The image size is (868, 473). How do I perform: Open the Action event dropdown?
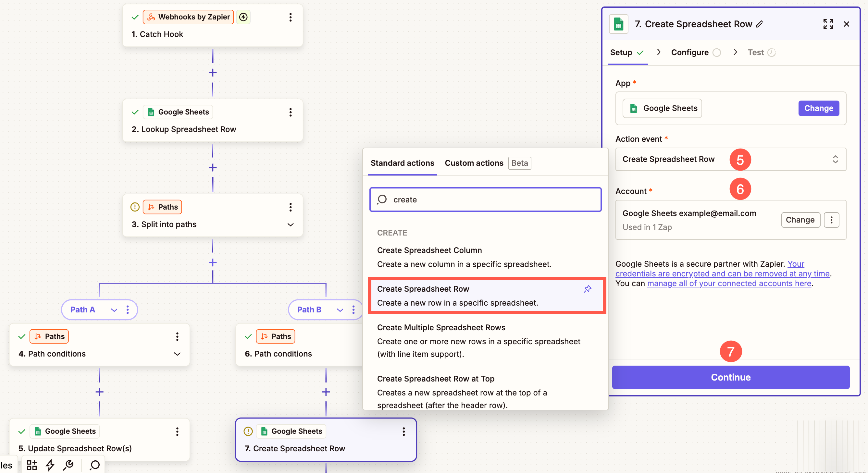coord(730,159)
